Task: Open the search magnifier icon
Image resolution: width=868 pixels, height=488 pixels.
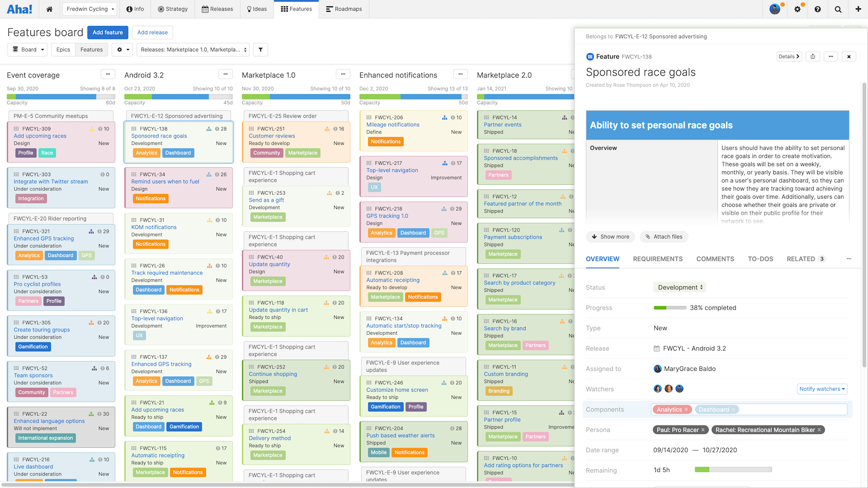Action: click(x=838, y=9)
